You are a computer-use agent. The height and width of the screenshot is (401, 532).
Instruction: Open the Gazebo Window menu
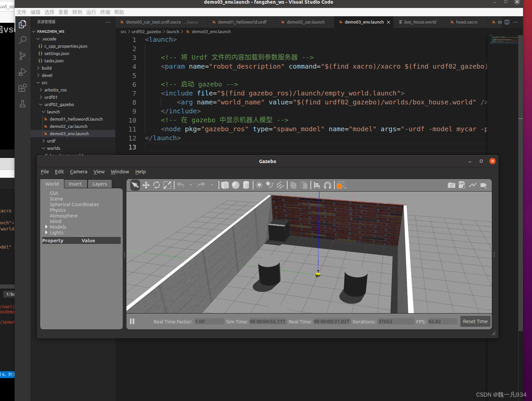click(120, 172)
